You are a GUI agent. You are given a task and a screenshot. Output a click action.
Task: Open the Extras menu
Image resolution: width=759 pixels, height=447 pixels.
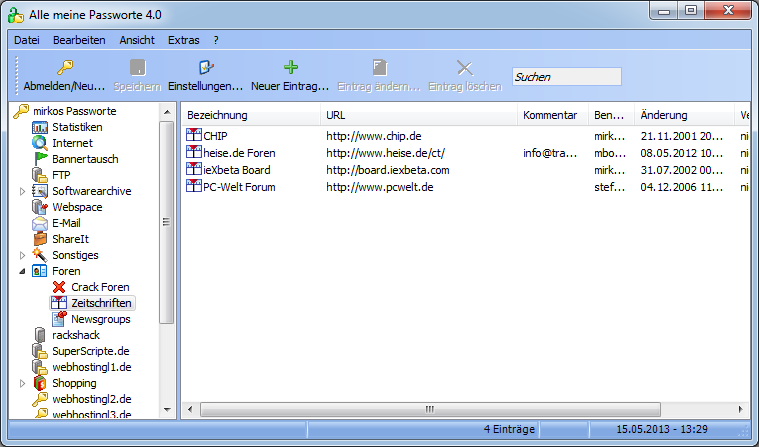click(x=183, y=40)
